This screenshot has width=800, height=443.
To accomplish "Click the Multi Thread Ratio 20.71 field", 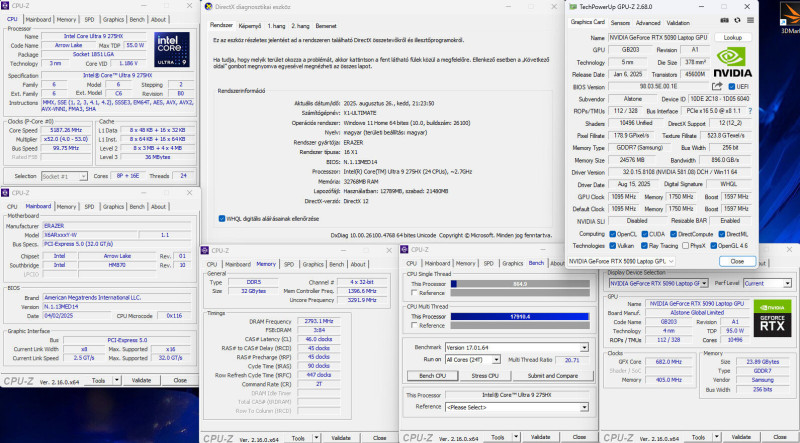I will (x=572, y=360).
